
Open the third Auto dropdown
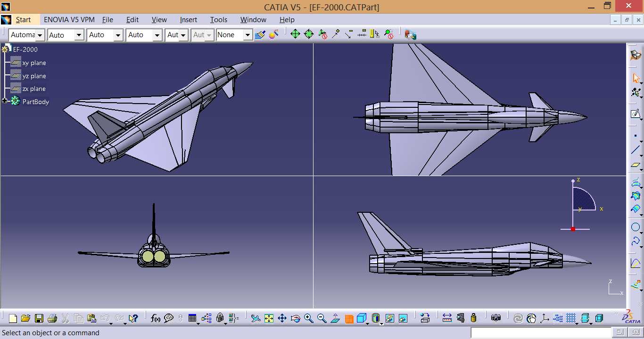(x=105, y=35)
